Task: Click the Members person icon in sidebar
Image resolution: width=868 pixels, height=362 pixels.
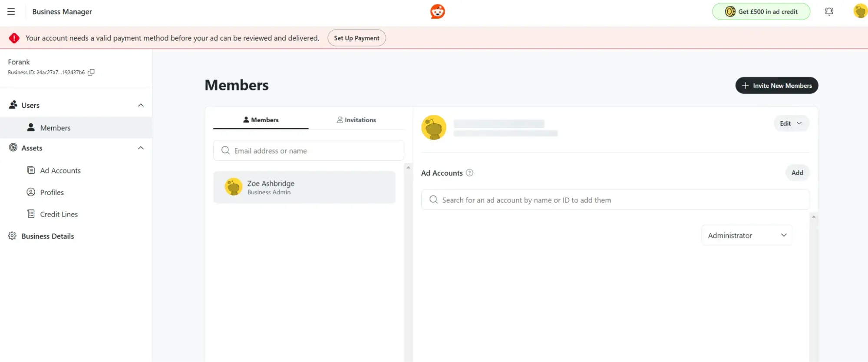Action: (31, 127)
